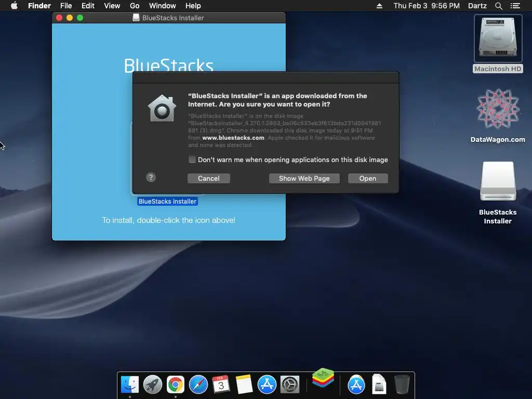Click the www.bluestacks.com text
The height and width of the screenshot is (399, 532).
click(x=233, y=138)
